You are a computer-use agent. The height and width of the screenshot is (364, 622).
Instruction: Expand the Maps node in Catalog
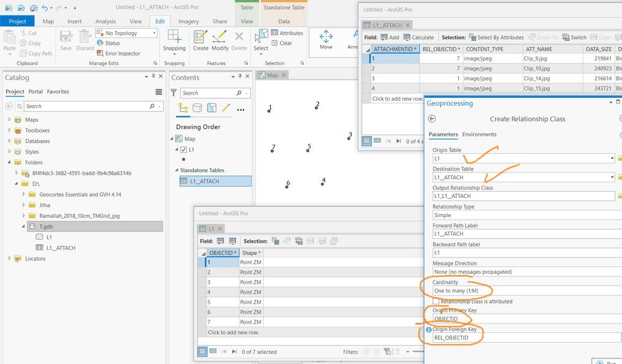coord(9,119)
